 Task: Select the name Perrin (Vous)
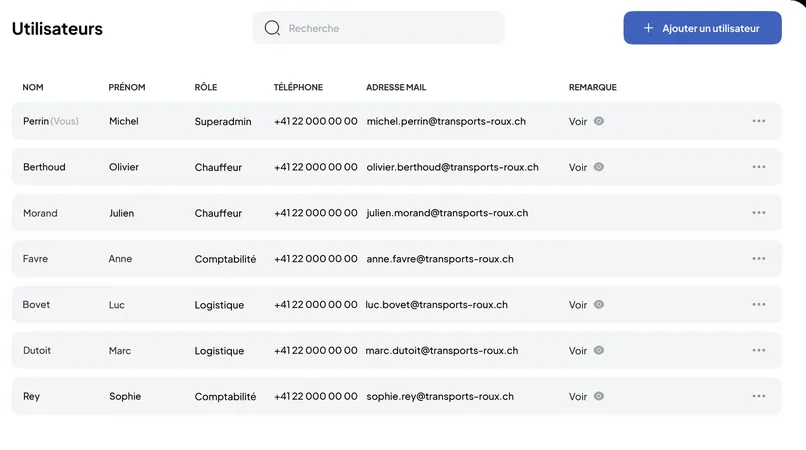click(x=51, y=121)
